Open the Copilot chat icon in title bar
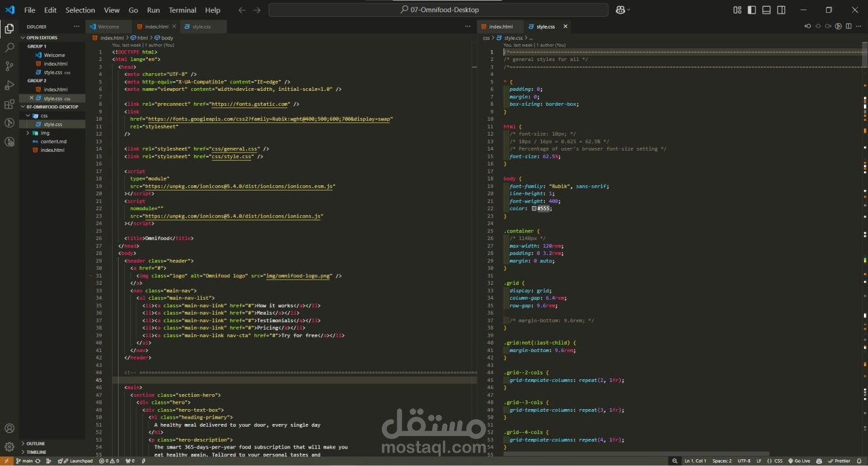Screen dimensions: 868x466 pos(620,10)
